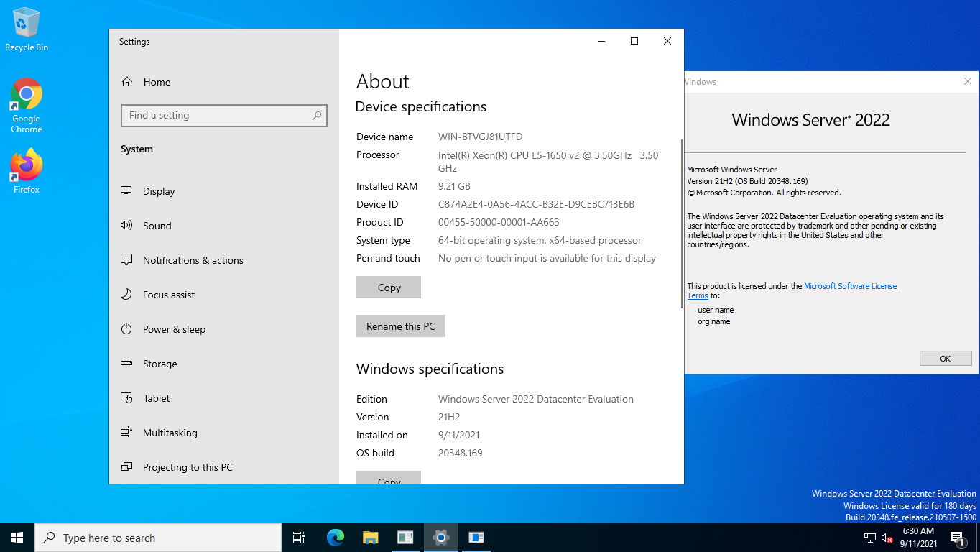Image resolution: width=980 pixels, height=552 pixels.
Task: Click the About page heading
Action: pyautogui.click(x=383, y=81)
